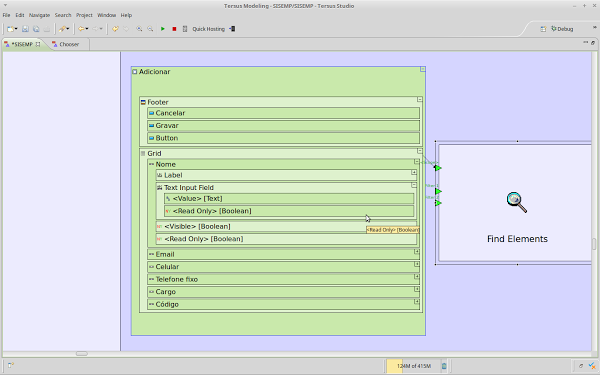Click the Find Elements magnifier icon

(517, 202)
